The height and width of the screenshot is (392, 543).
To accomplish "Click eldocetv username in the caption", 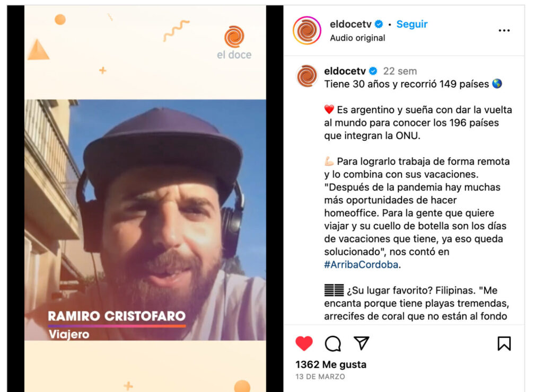I will tap(345, 71).
